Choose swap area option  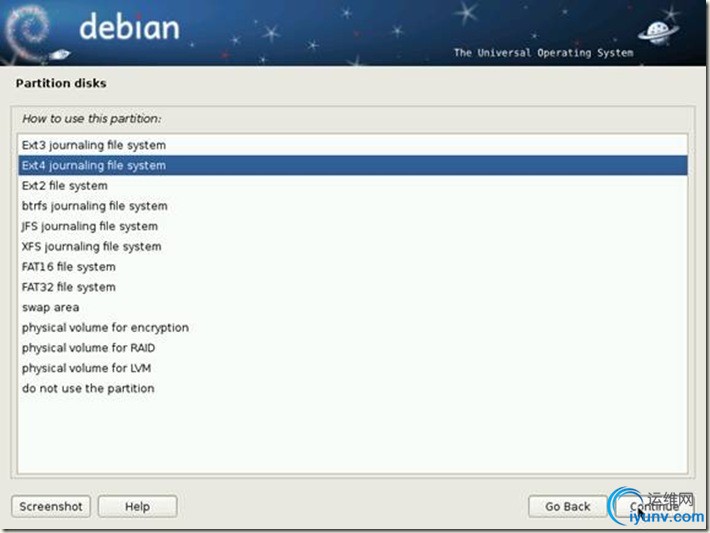click(353, 307)
